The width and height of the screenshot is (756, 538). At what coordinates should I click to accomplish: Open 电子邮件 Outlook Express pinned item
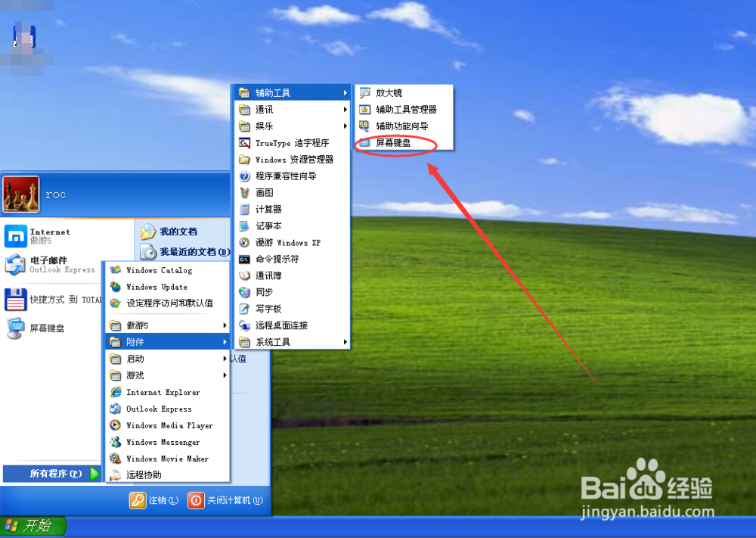point(52,264)
